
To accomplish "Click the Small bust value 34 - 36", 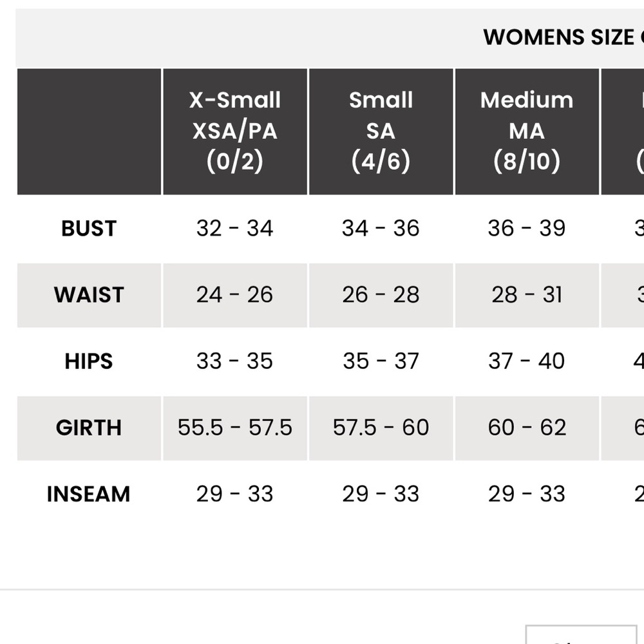I will 381,229.
